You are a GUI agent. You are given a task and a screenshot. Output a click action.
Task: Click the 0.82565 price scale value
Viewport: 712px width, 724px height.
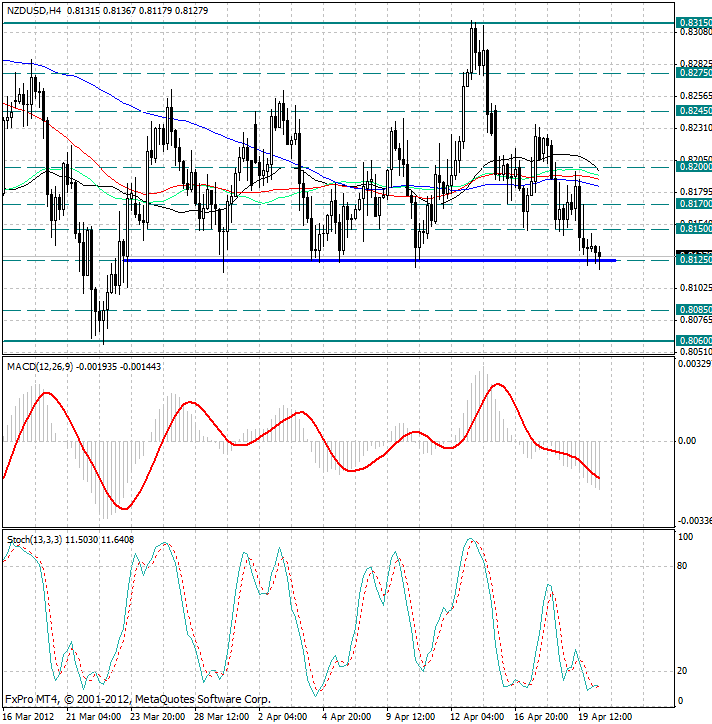point(695,96)
